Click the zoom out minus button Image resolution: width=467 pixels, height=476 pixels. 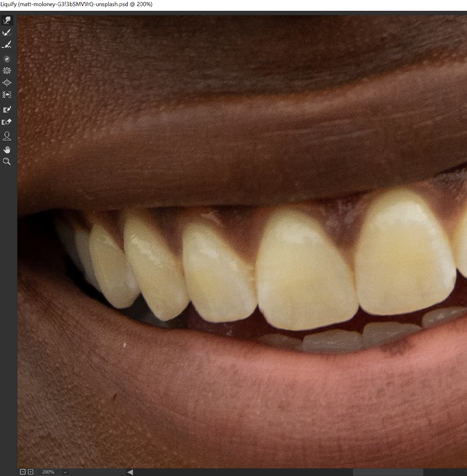pyautogui.click(x=22, y=472)
